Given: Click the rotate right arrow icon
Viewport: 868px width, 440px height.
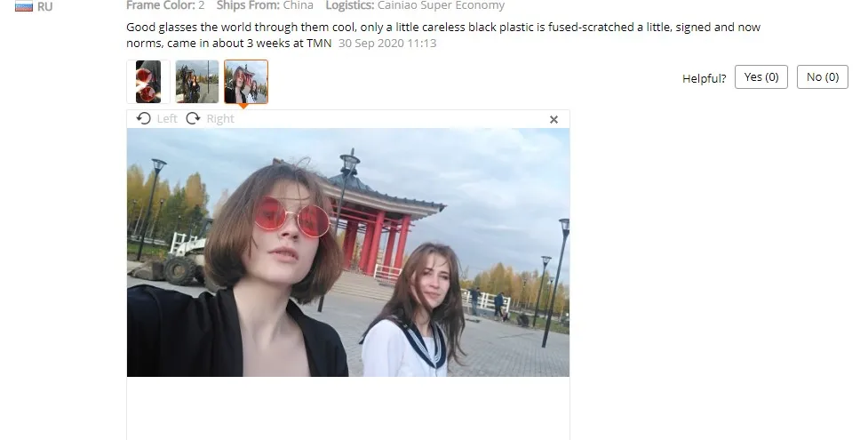Looking at the screenshot, I should tap(193, 118).
